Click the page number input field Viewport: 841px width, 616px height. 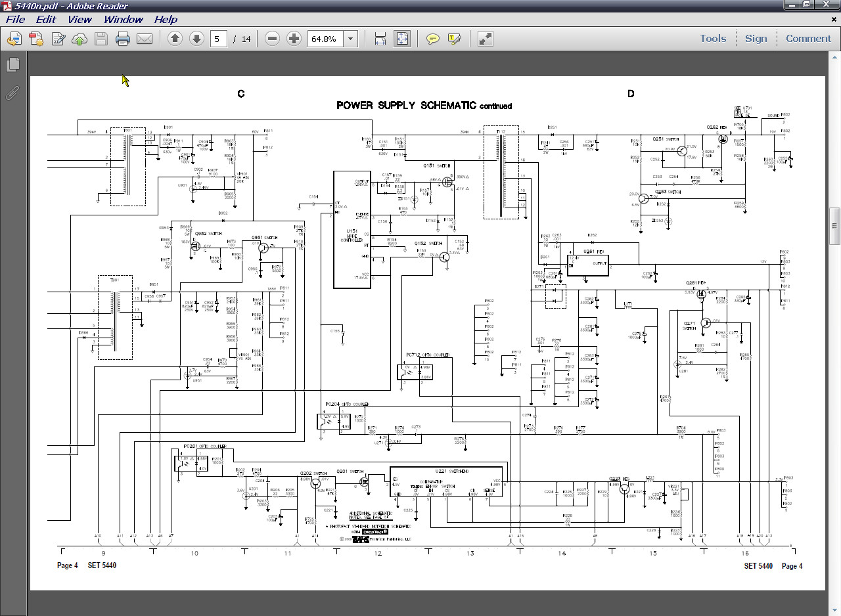point(219,39)
